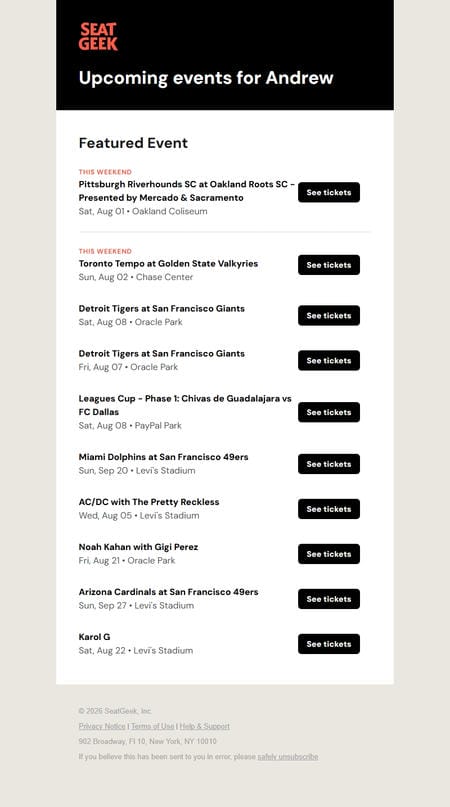See tickets for Pittsburgh Riverhounds at Oakland Roots
The height and width of the screenshot is (807, 450).
(x=328, y=192)
